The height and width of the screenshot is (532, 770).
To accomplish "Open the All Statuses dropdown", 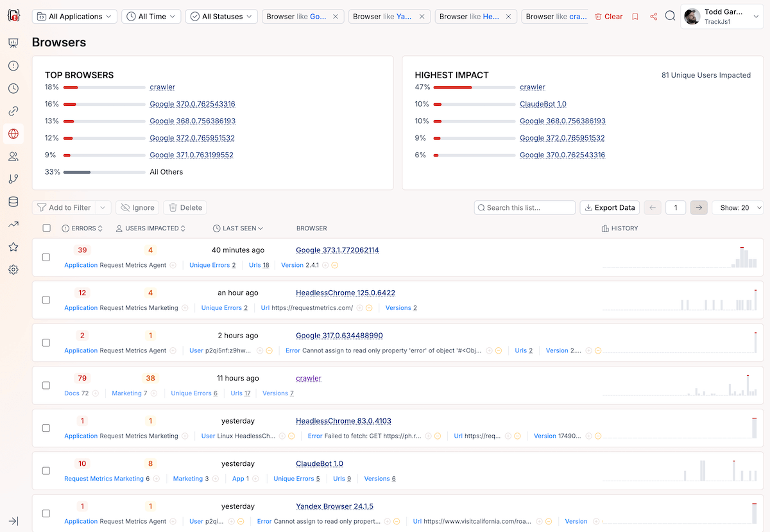I will tap(221, 17).
